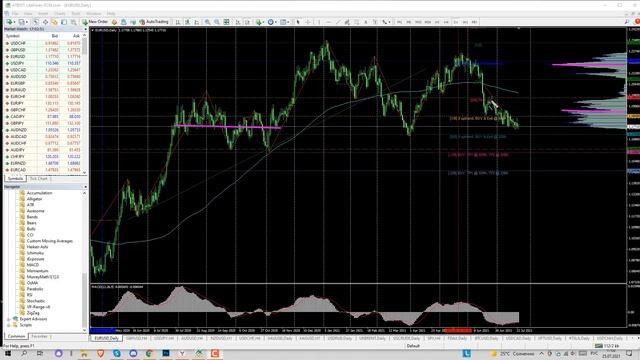Screen dimensions: 640x360
Task: Switch chart to bar chart type
Action: coord(178,22)
